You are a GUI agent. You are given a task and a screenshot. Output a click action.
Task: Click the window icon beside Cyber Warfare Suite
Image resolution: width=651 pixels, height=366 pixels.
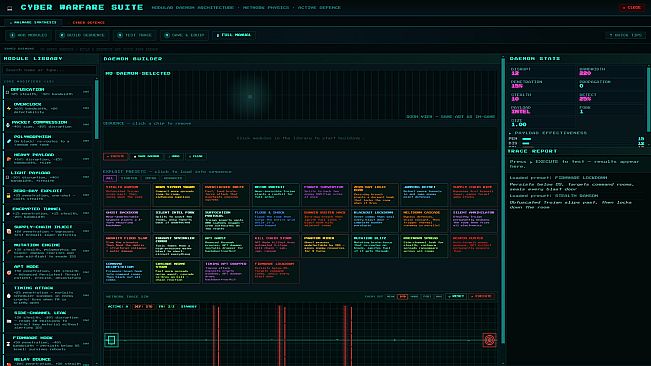[10, 8]
